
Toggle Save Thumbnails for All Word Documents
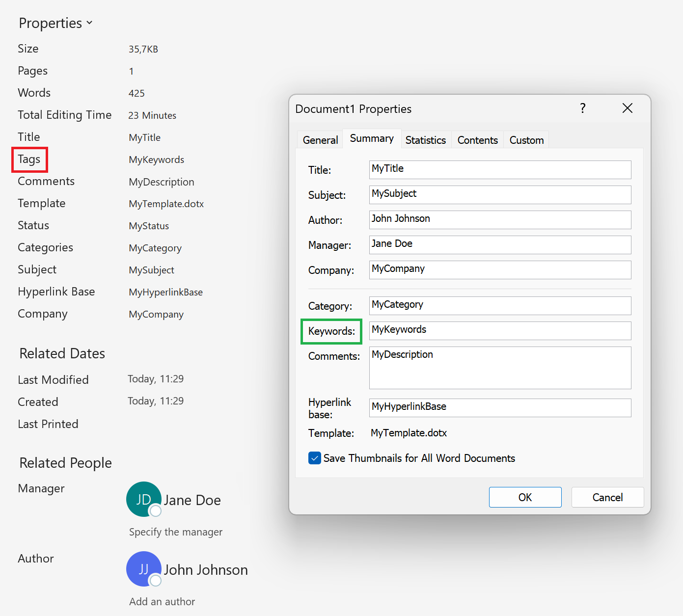pos(315,458)
